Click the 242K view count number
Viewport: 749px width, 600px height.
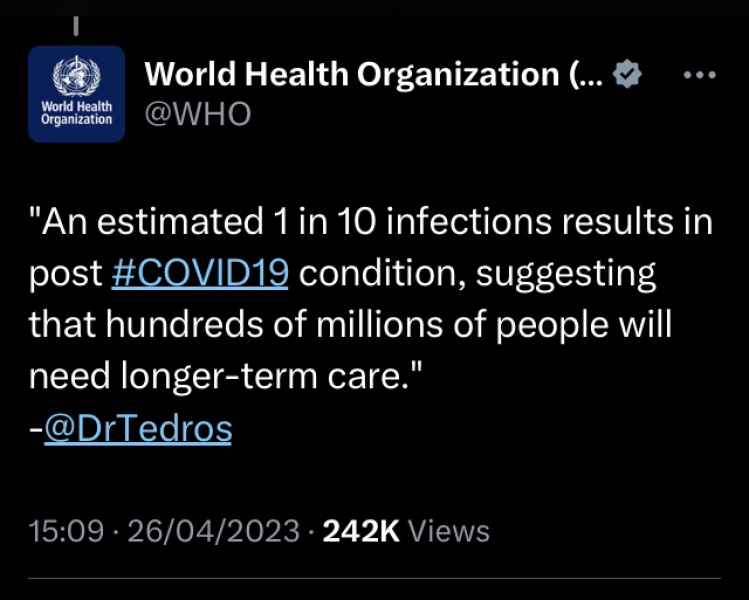[362, 530]
